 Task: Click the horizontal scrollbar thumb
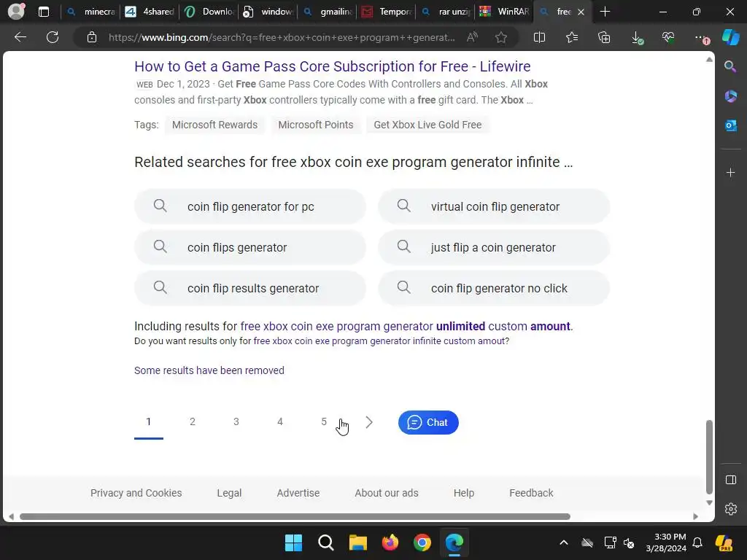(x=295, y=517)
